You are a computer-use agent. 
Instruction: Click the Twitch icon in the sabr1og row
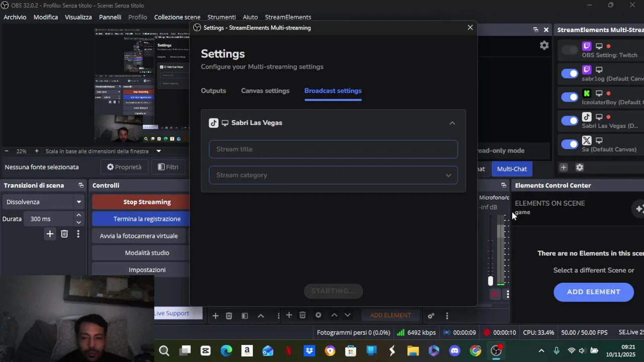coord(587,69)
